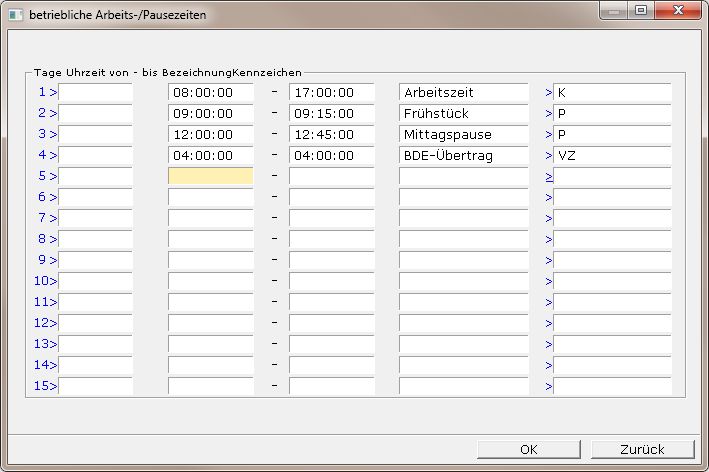The image size is (709, 472).
Task: Click end time field showing 17:00:00
Action: click(x=331, y=92)
